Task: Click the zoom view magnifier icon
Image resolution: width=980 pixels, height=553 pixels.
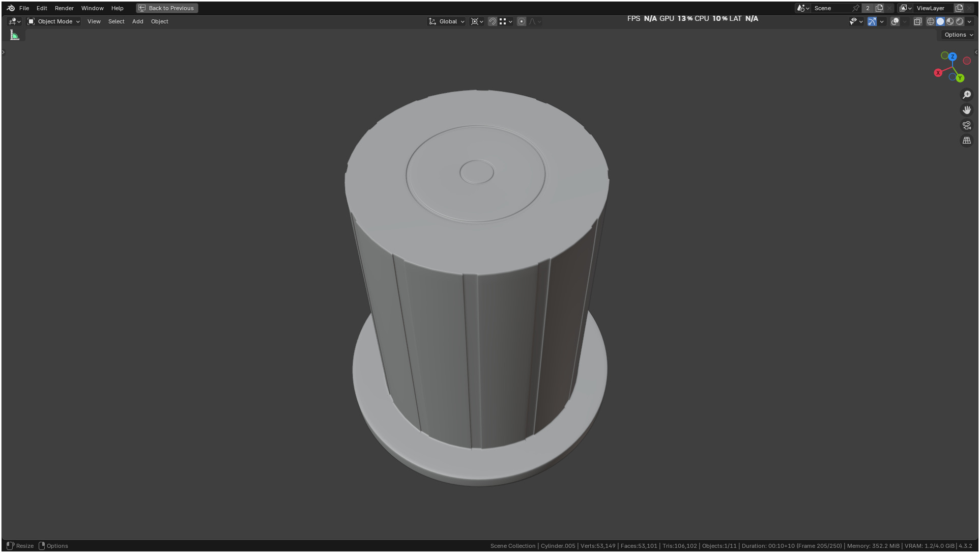Action: coord(967,95)
